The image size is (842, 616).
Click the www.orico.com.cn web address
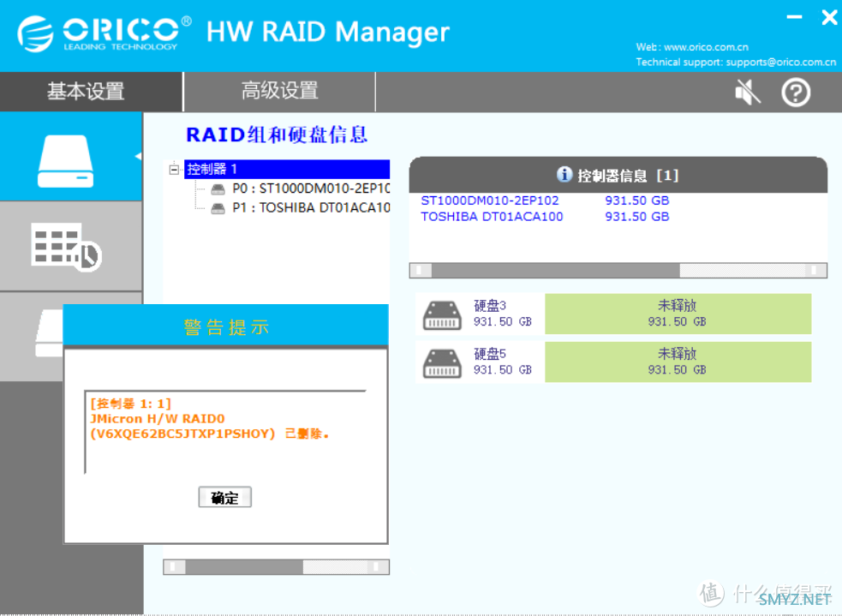tap(706, 47)
